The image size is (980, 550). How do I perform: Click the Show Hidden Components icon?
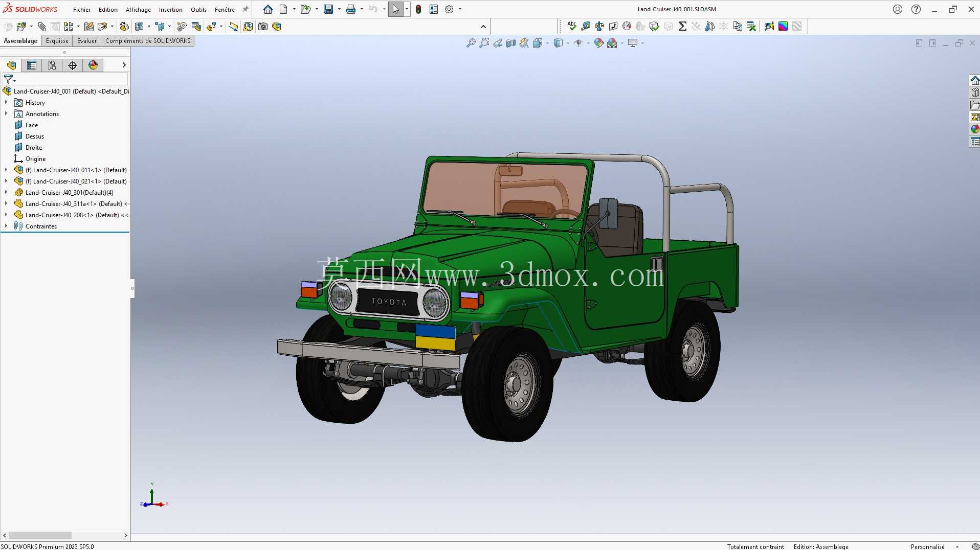click(x=124, y=27)
